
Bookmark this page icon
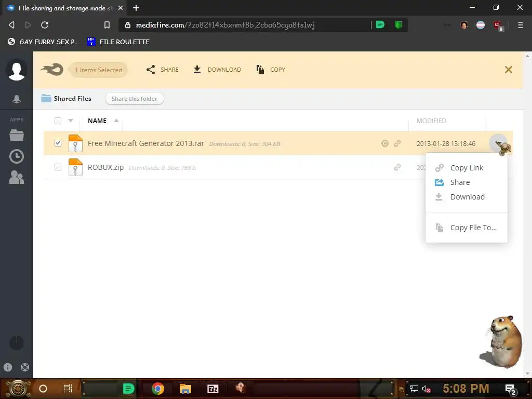click(x=107, y=25)
